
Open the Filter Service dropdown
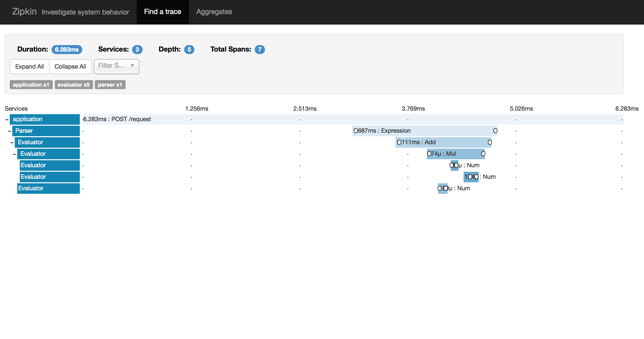click(x=116, y=66)
